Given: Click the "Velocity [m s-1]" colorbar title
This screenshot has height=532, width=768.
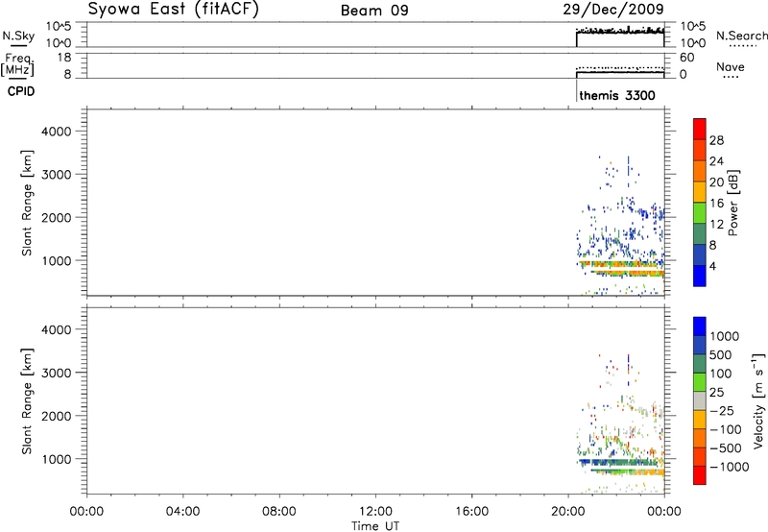Looking at the screenshot, I should coord(758,400).
